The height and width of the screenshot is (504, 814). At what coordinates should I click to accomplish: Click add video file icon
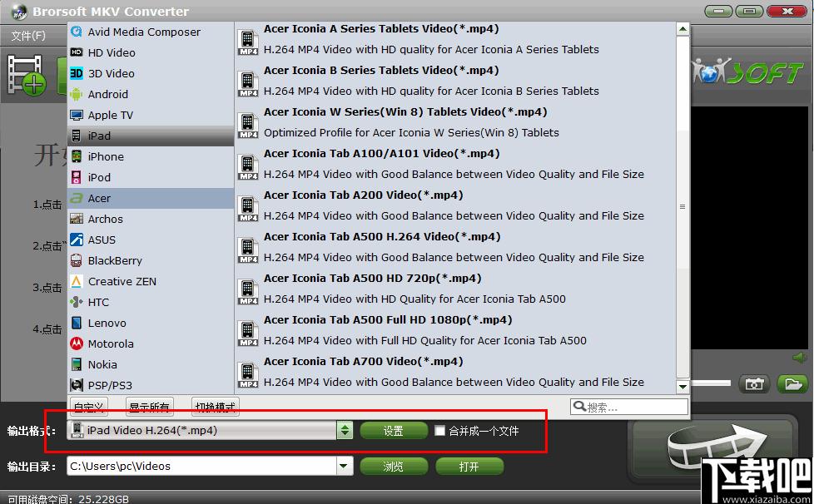pos(26,76)
